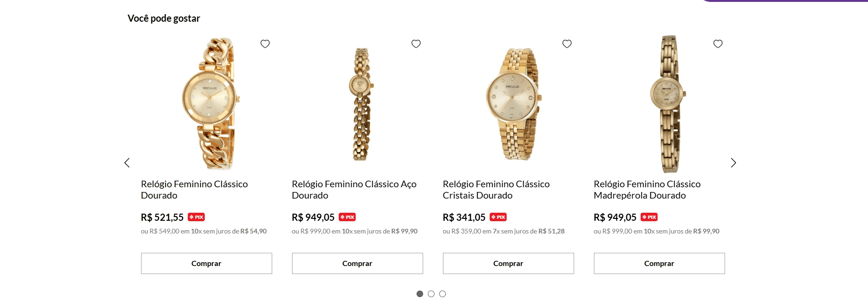Open Relógio Feminino Clássico Madrepérola Dourado title
This screenshot has width=868, height=308.
(647, 190)
